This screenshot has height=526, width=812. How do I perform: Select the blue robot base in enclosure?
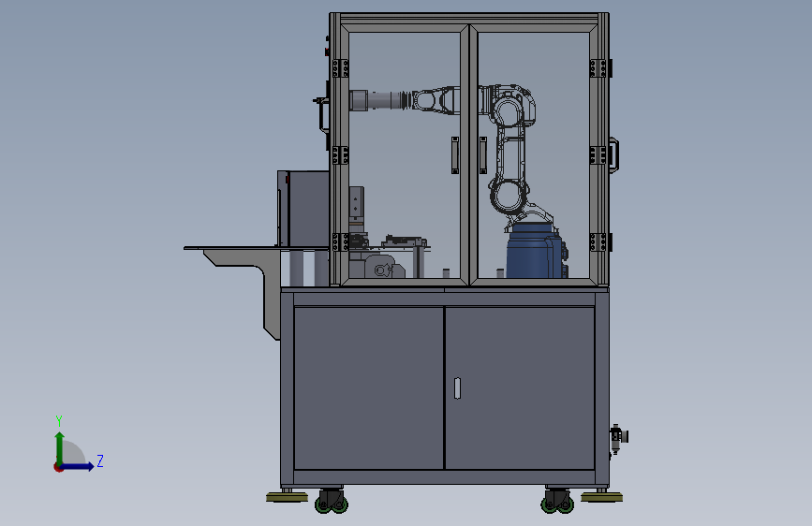[x=535, y=251]
